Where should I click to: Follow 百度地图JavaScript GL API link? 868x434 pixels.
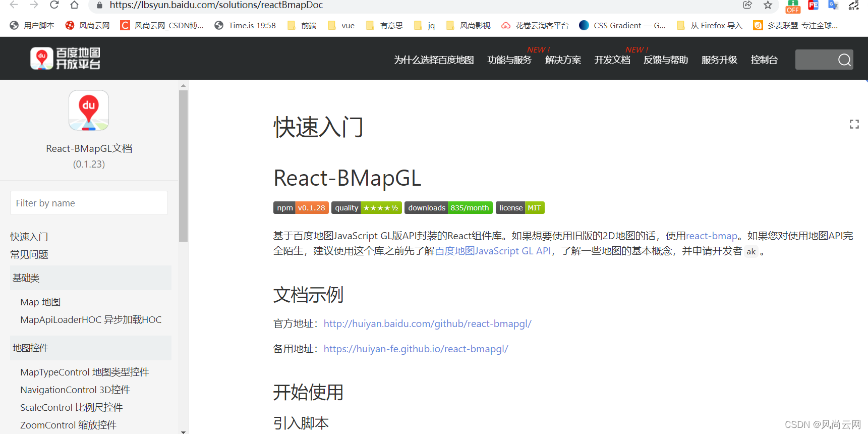[493, 251]
